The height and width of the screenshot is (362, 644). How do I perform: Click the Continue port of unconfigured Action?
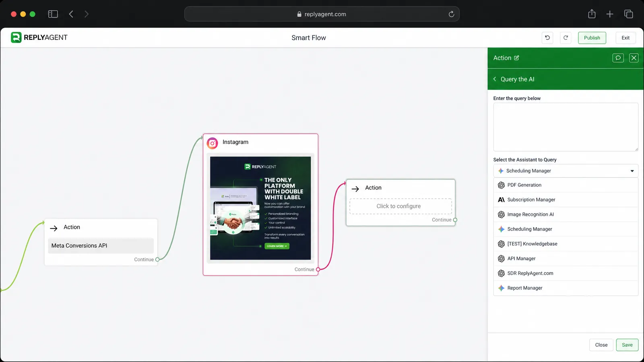click(x=455, y=220)
